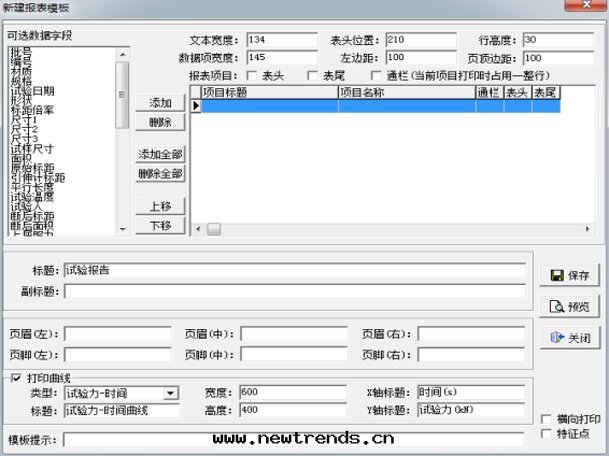Image resolution: width=609 pixels, height=456 pixels.
Task: Select 原始标距 in the available fields list
Action: click(x=30, y=167)
